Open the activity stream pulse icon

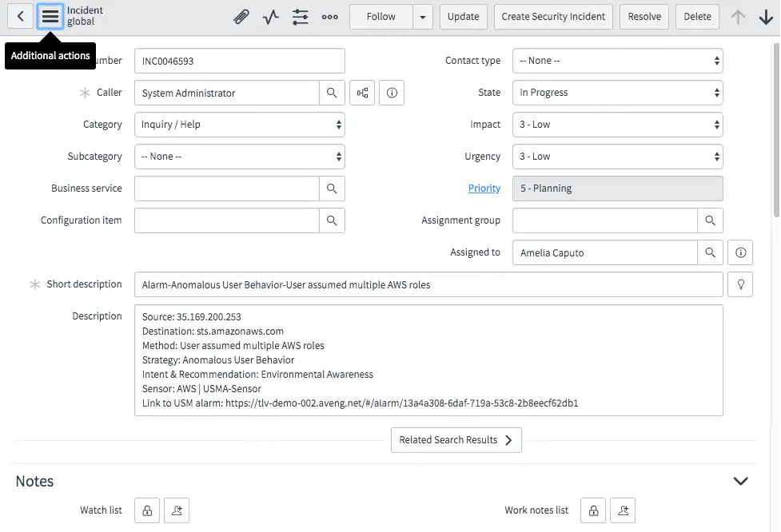271,17
